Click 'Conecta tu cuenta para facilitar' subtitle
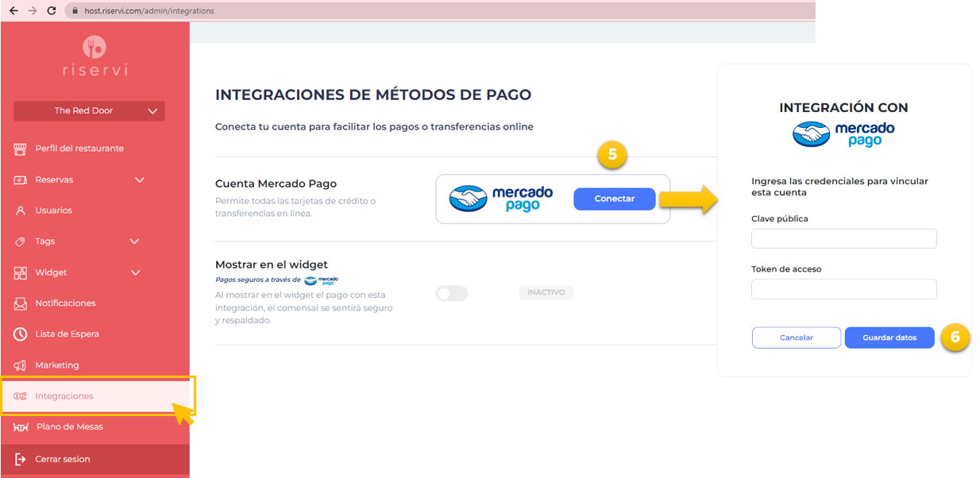Viewport: 980px width, 478px height. point(374,126)
